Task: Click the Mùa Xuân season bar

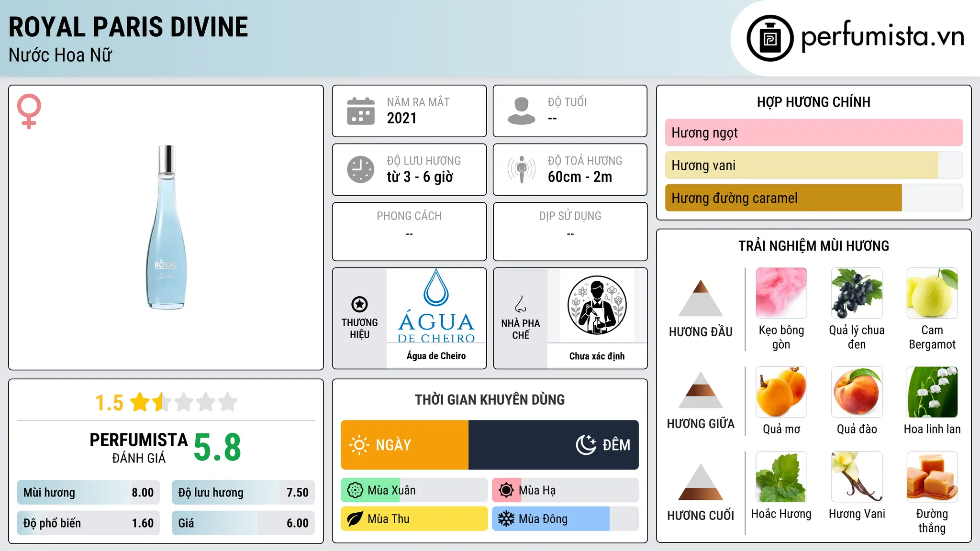Action: [414, 490]
